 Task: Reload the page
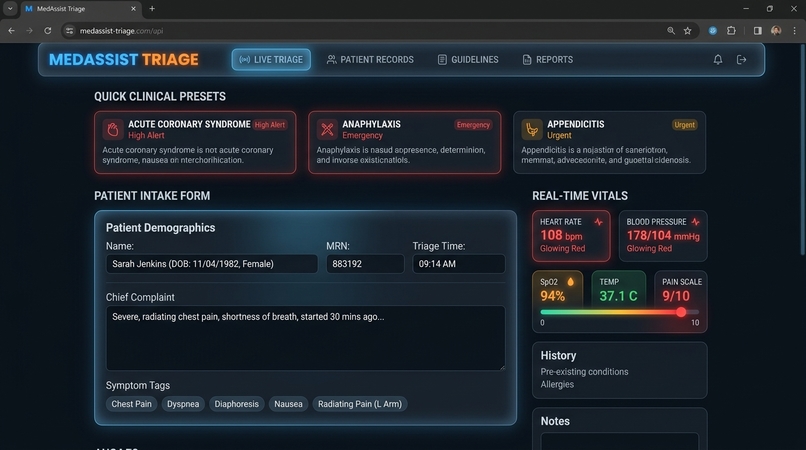[x=47, y=31]
